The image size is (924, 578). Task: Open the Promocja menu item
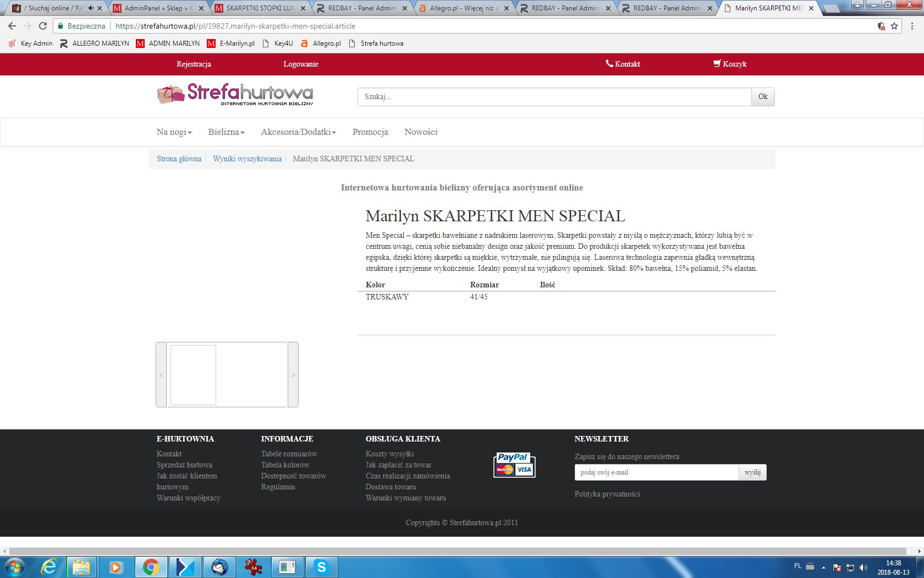point(370,132)
